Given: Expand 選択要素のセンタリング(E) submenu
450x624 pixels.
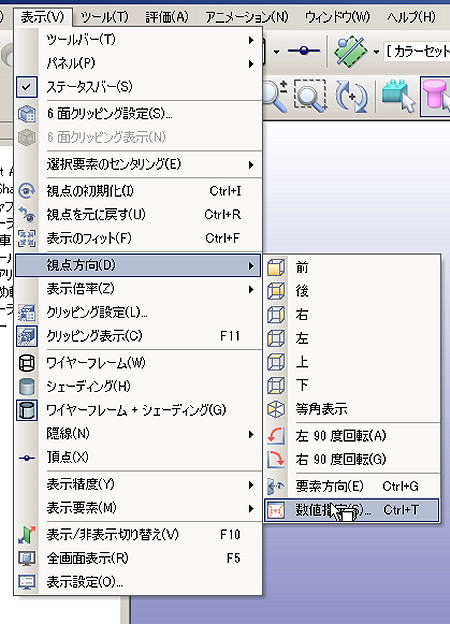Looking at the screenshot, I should click(138, 164).
